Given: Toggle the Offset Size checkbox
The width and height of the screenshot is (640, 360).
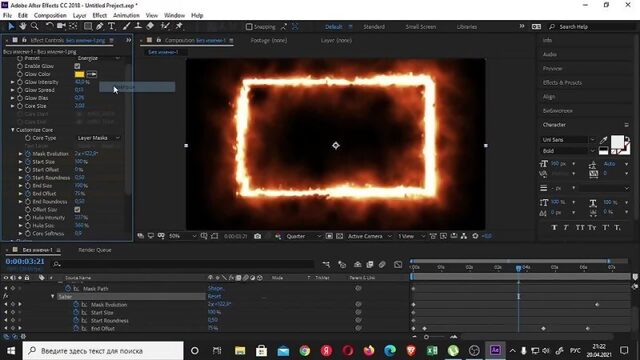Looking at the screenshot, I should pos(77,209).
